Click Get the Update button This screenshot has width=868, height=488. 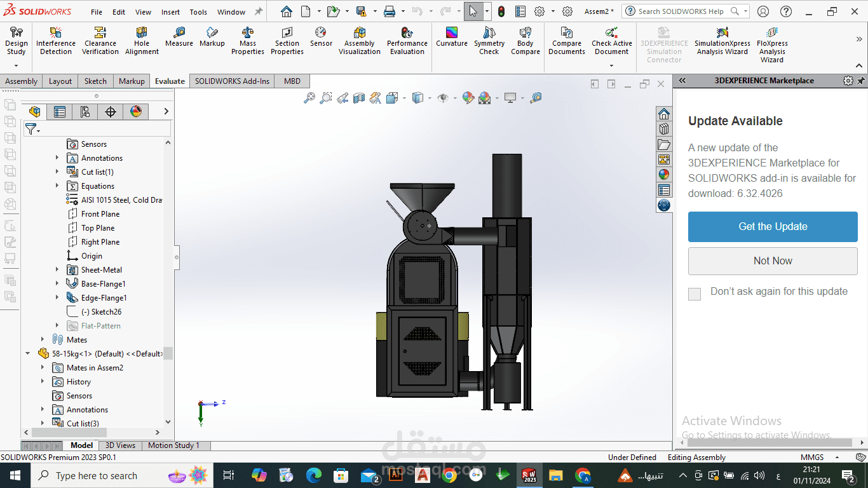(773, 227)
